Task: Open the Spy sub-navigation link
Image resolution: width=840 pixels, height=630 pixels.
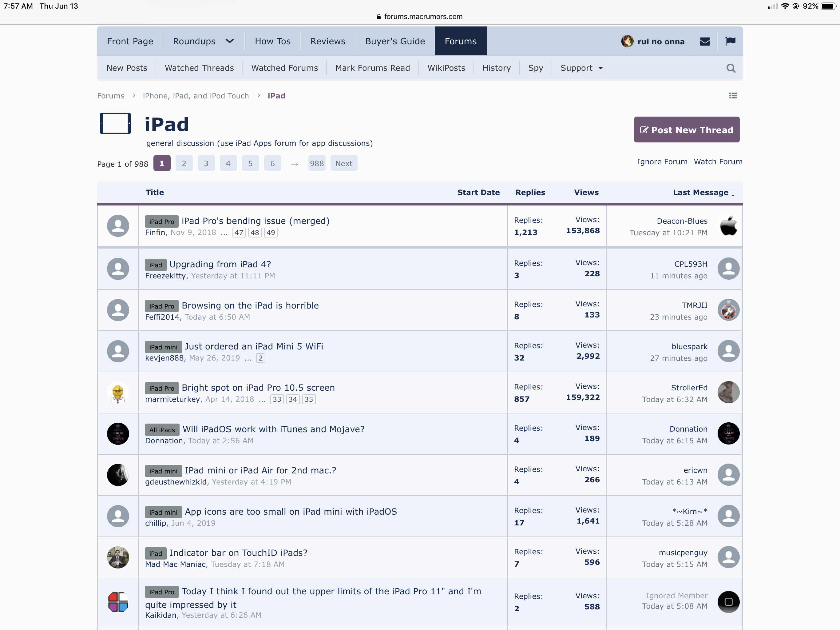Action: pyautogui.click(x=535, y=68)
